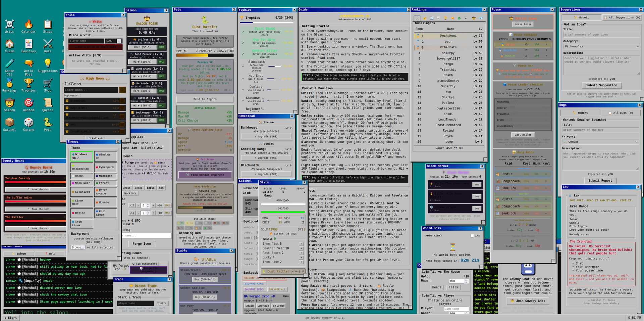This screenshot has width=644, height=321.
Task: Select the Neon Noir theme
Action: (x=82, y=183)
